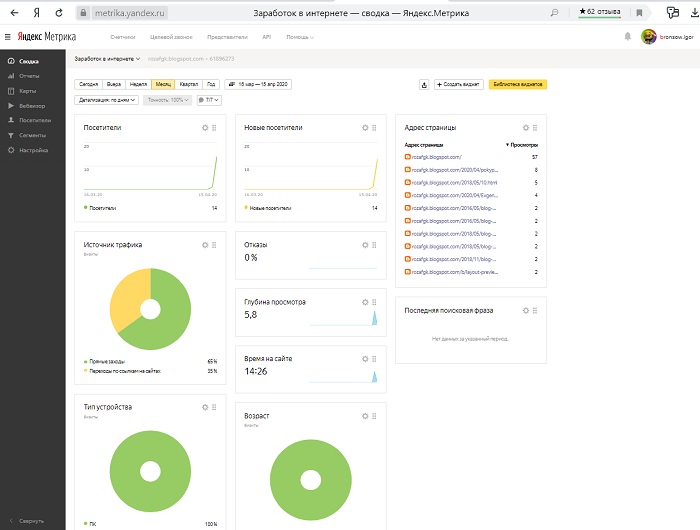Viewport: 700px width, 530px height.
Task: Open the browser feedback chat icon
Action: [x=672, y=13]
